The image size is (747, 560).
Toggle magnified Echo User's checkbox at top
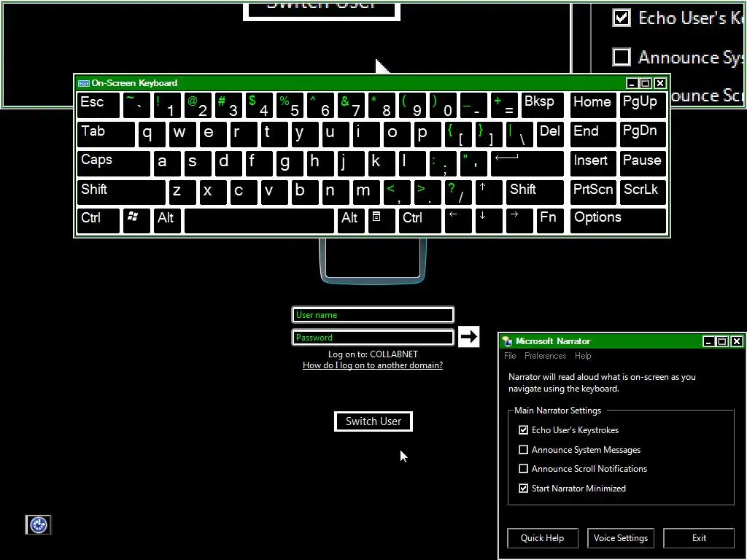tap(622, 17)
